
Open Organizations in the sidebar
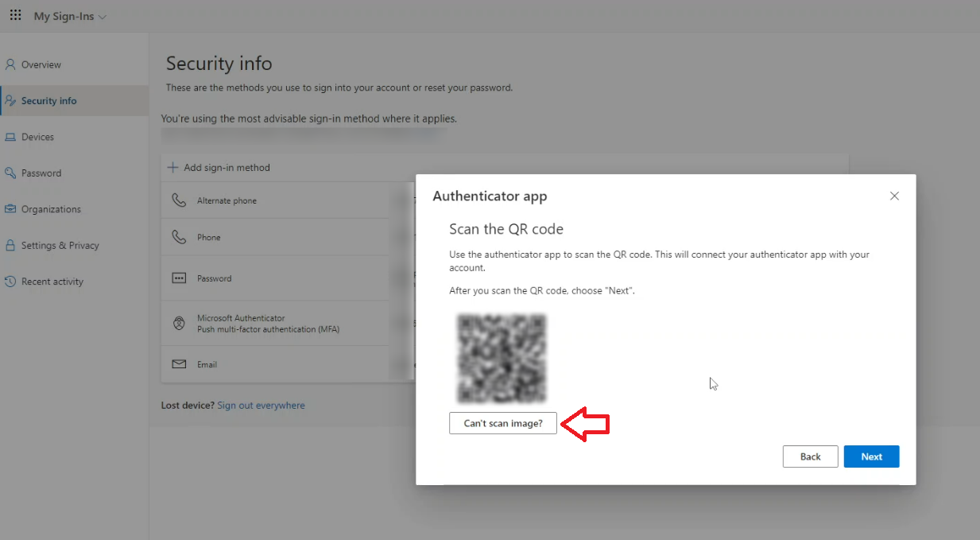(51, 209)
